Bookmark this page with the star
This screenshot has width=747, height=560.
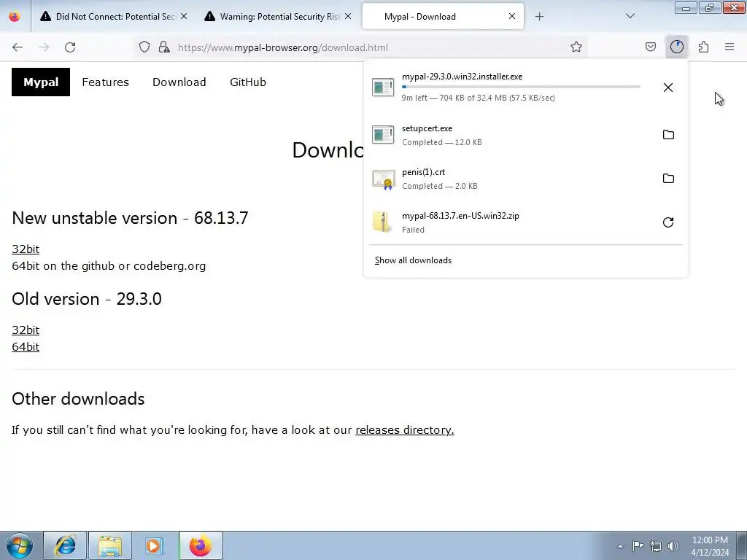[576, 47]
